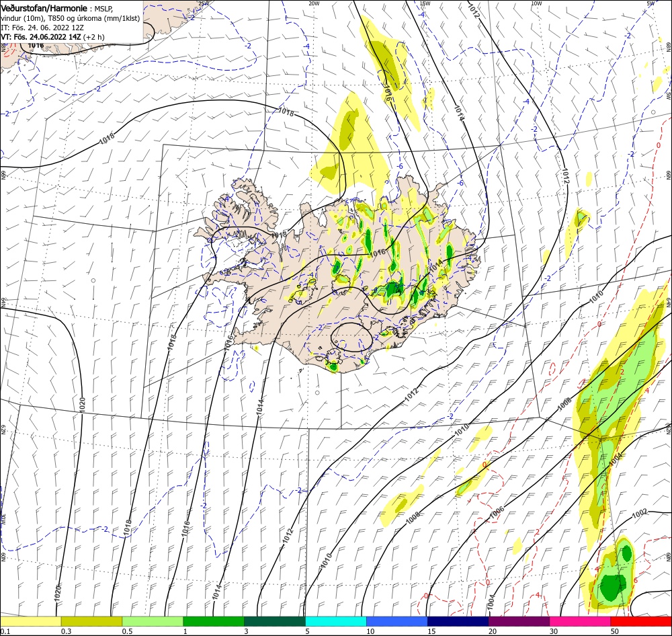This screenshot has width=672, height=636.
Task: Click the light green 0.5 legend swatch
Action: [x=153, y=621]
